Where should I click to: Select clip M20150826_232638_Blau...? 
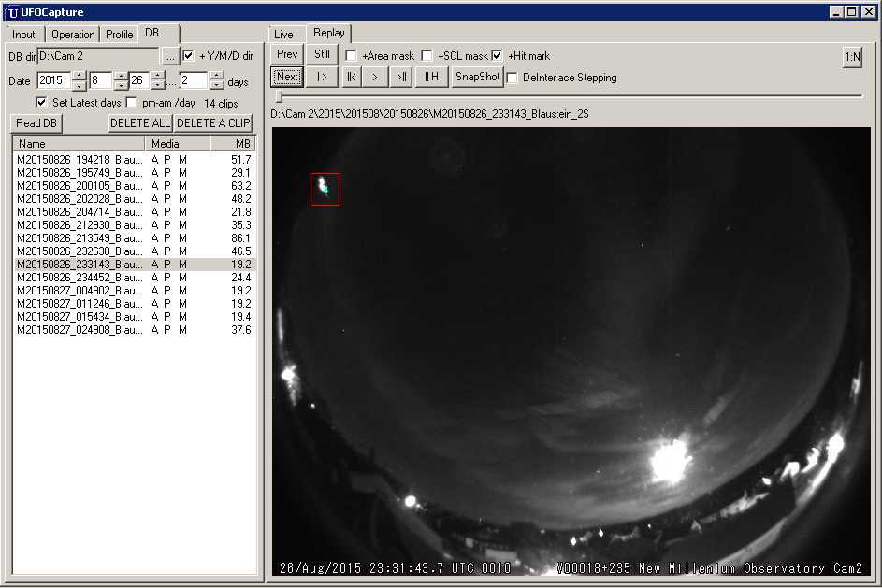point(135,251)
